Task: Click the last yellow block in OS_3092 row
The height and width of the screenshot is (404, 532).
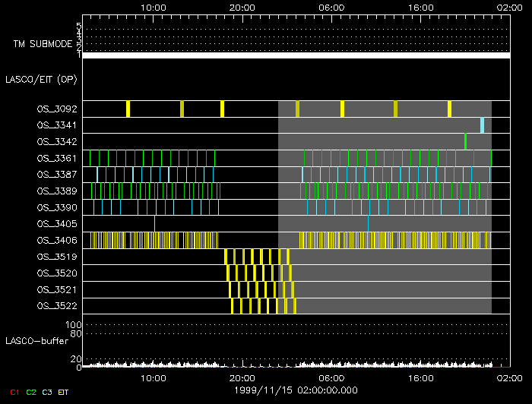Action: tap(449, 109)
